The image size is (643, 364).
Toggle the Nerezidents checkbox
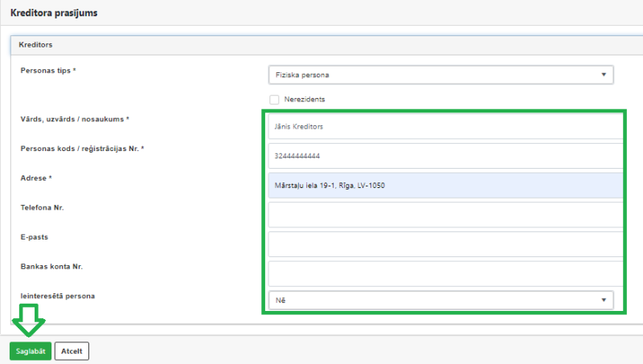click(274, 99)
